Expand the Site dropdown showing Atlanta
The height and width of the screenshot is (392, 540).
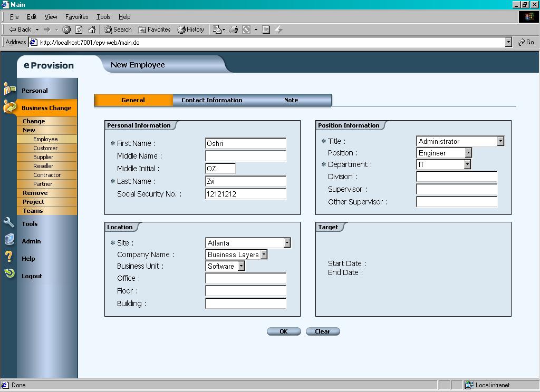pos(287,243)
